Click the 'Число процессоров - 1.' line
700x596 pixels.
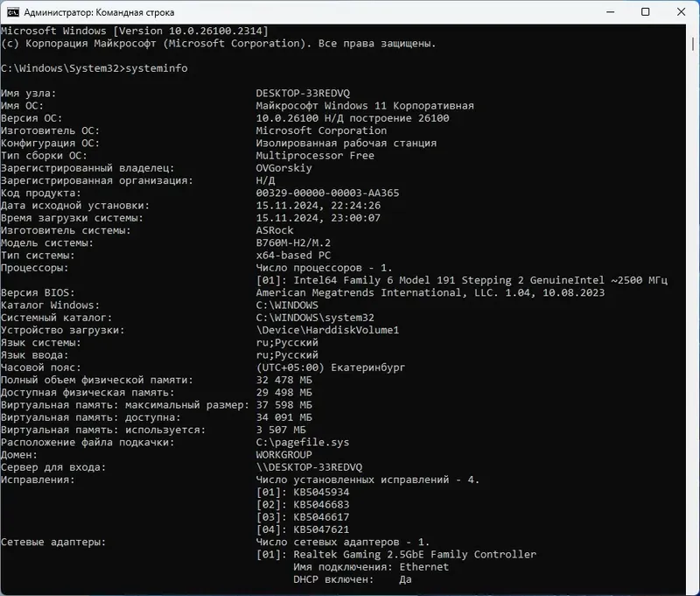324,268
